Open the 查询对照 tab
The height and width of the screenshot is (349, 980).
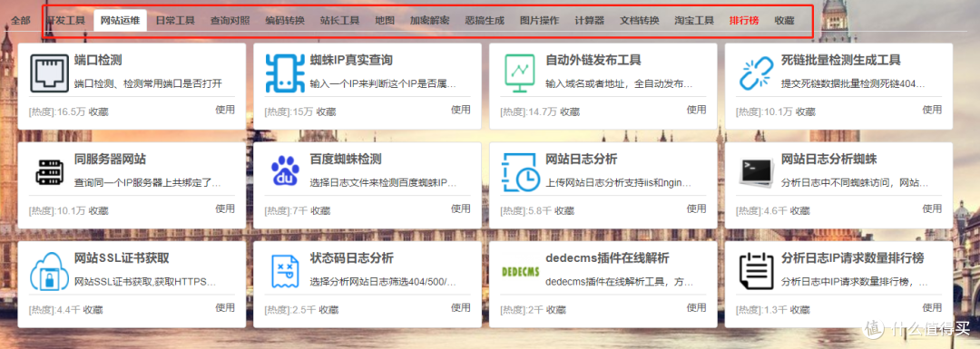(230, 20)
